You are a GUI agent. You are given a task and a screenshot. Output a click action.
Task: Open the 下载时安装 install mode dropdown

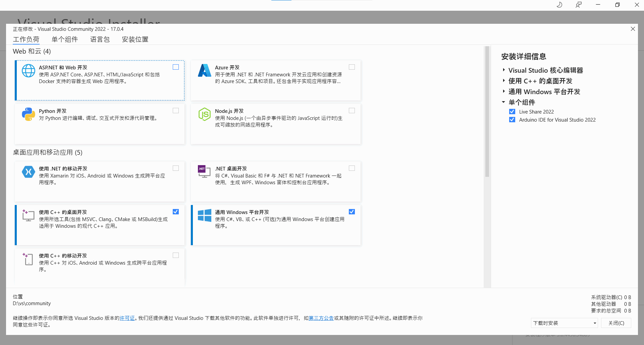tap(565, 323)
